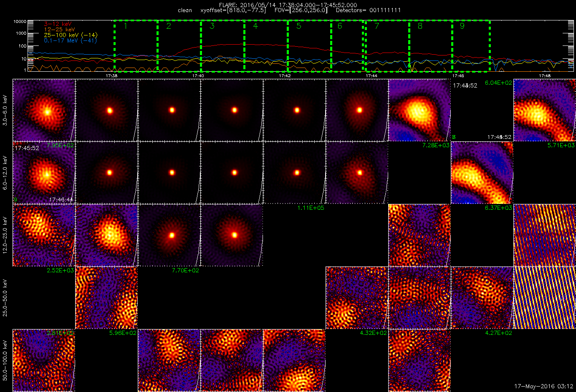Image resolution: width=576 pixels, height=392 pixels.
Task: Open seventh image in 3.0-6.0 keV row
Action: (419, 110)
